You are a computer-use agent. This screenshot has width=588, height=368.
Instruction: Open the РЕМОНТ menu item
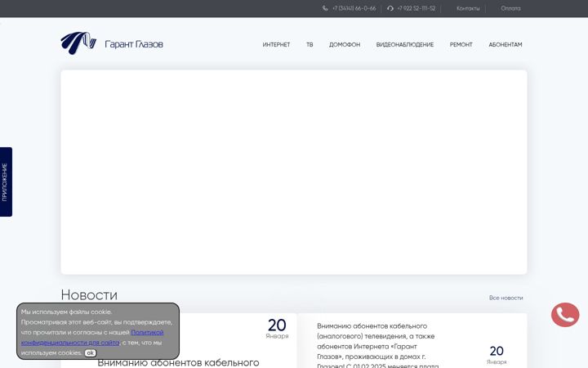(x=461, y=44)
